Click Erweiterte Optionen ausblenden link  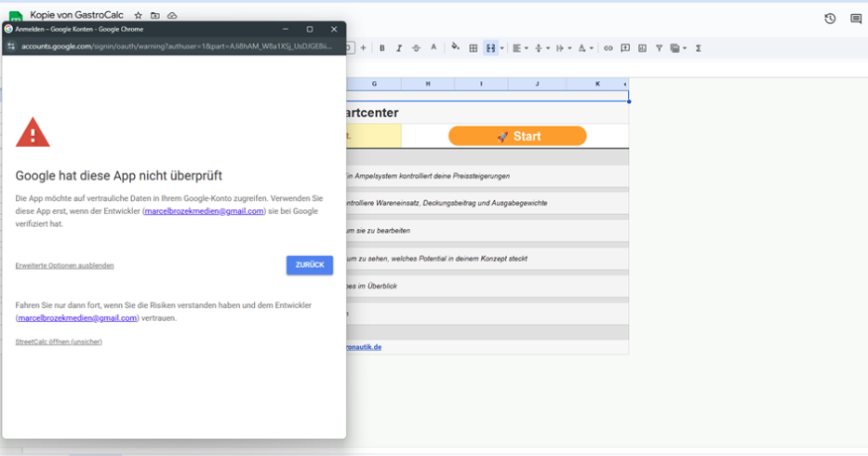(x=64, y=265)
